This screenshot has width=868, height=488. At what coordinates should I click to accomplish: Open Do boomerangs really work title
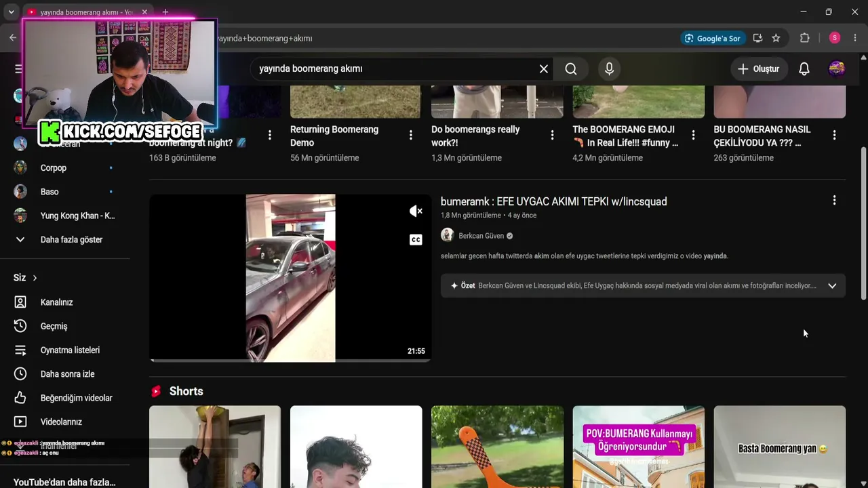(475, 136)
